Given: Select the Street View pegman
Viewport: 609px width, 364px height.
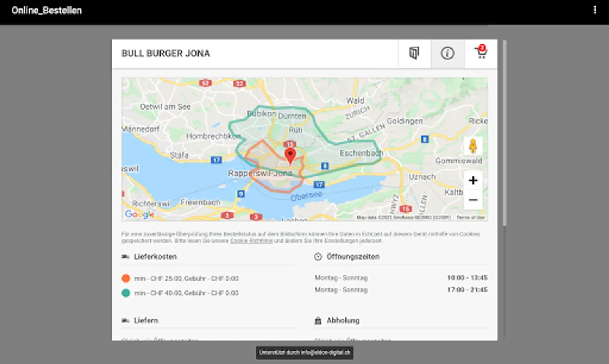Looking at the screenshot, I should pyautogui.click(x=473, y=146).
